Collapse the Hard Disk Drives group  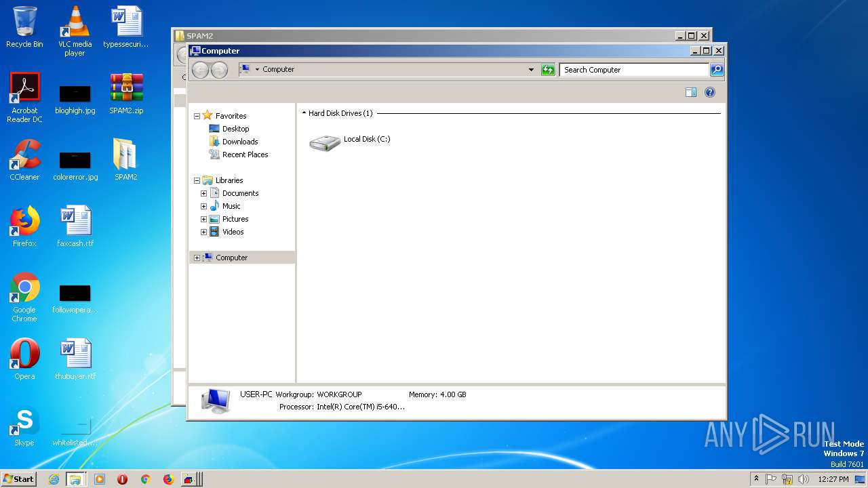point(304,113)
